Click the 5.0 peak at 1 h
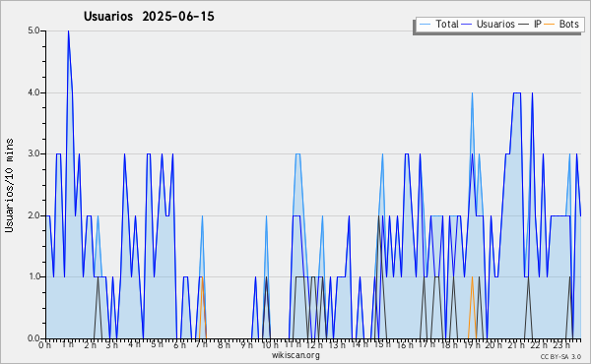The image size is (591, 364). click(x=68, y=31)
